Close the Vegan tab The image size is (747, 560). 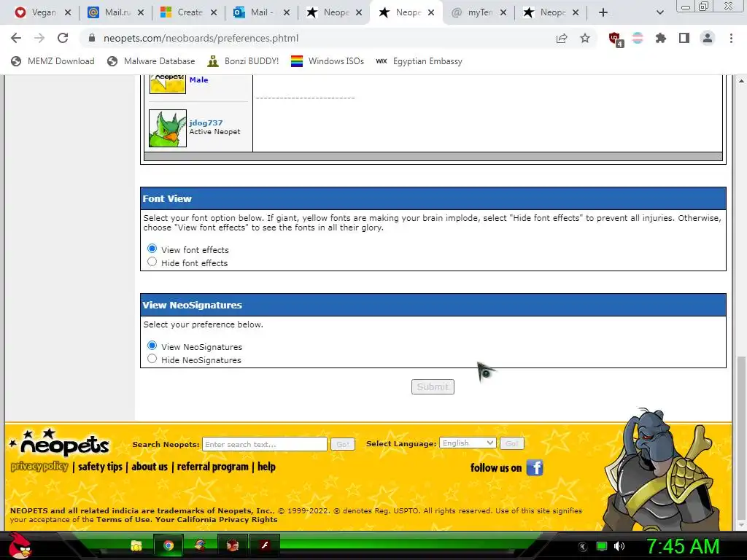[68, 12]
